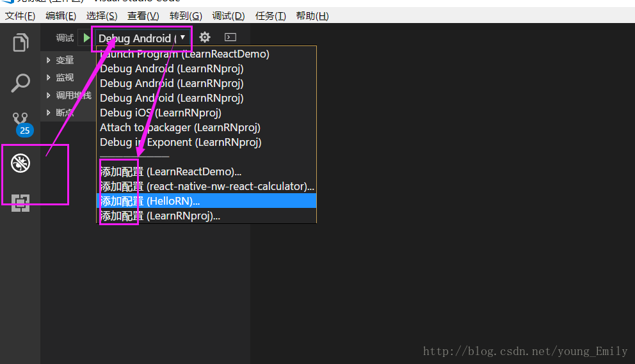Open the 调试(D) menu
Image resolution: width=635 pixels, height=364 pixels.
tap(229, 16)
